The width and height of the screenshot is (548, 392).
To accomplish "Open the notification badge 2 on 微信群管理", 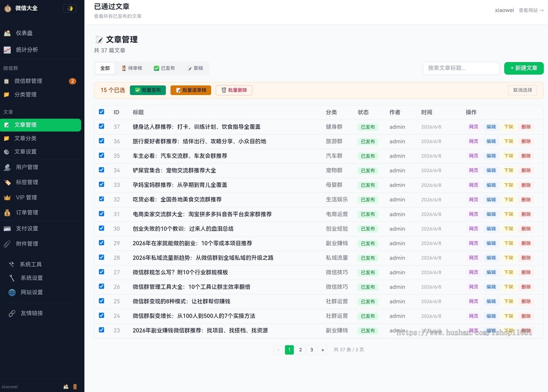I will pos(73,81).
